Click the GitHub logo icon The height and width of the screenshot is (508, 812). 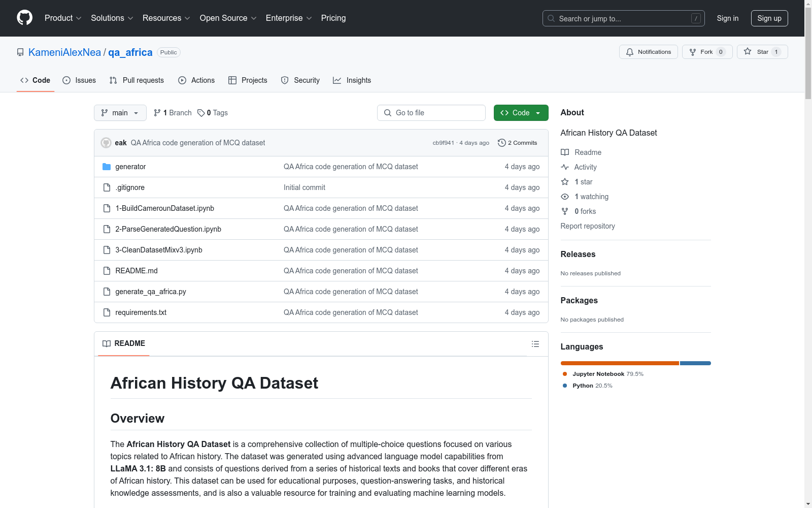point(24,18)
